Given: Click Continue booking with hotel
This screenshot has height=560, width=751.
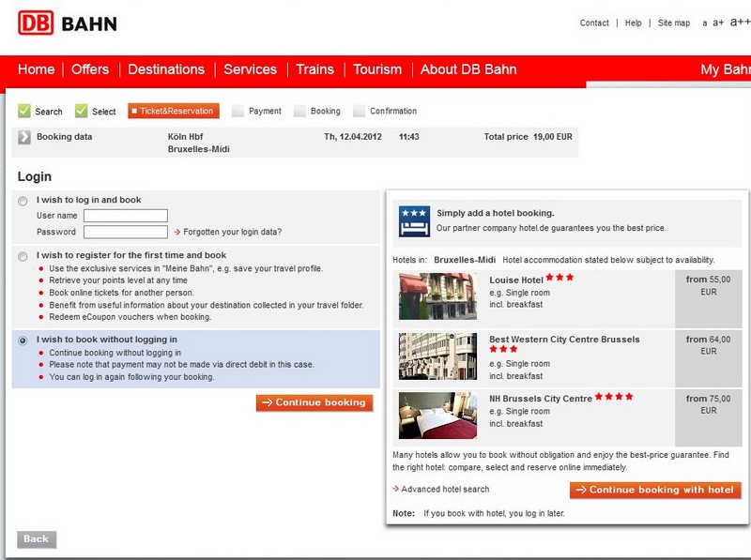Looking at the screenshot, I should pyautogui.click(x=655, y=490).
